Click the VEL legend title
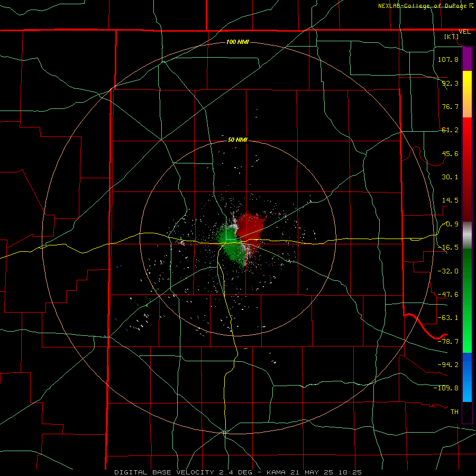Image resolution: width=476 pixels, height=476 pixels. coord(464,32)
